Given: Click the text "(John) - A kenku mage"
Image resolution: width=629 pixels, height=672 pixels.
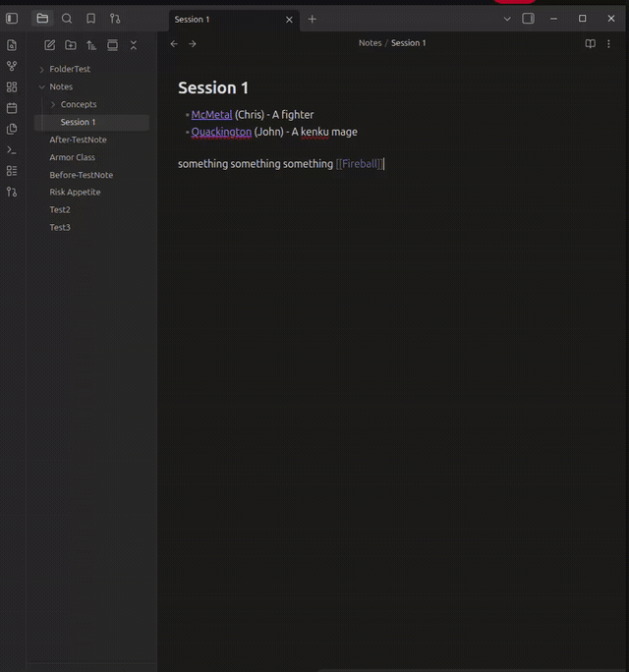Looking at the screenshot, I should [306, 132].
